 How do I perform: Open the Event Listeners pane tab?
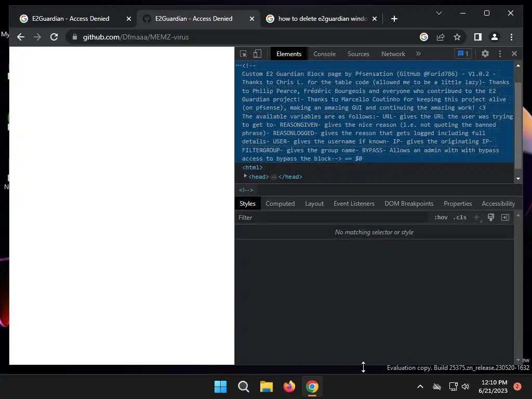point(354,204)
